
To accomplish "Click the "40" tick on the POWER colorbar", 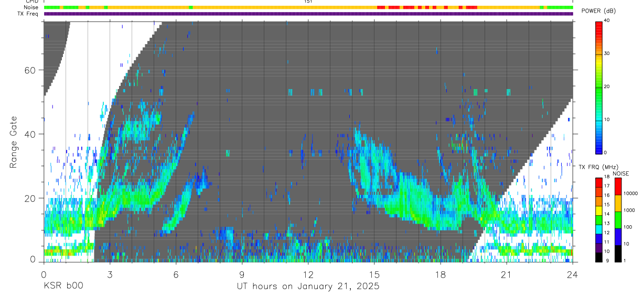I will (606, 21).
